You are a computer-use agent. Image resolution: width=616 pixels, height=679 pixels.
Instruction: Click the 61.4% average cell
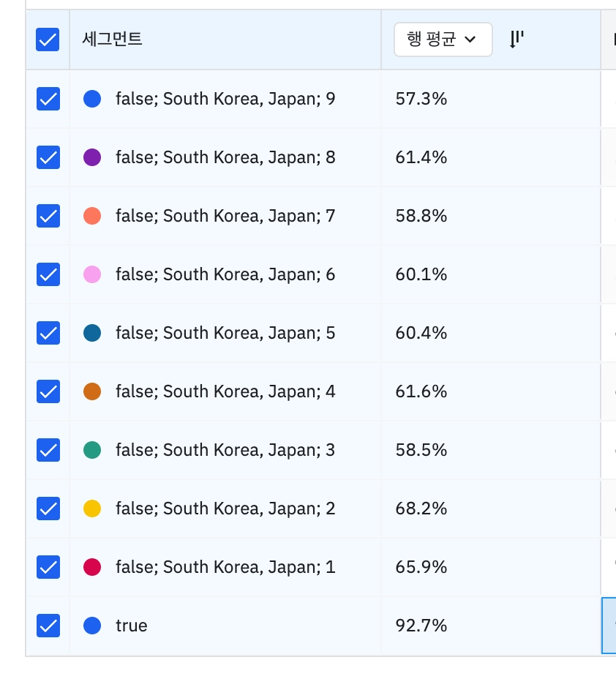pos(491,157)
